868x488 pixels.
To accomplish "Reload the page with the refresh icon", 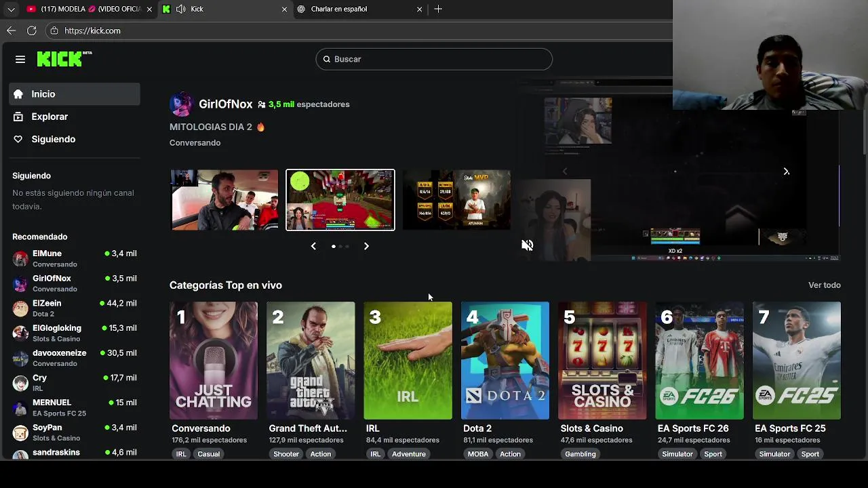I will pyautogui.click(x=31, y=30).
